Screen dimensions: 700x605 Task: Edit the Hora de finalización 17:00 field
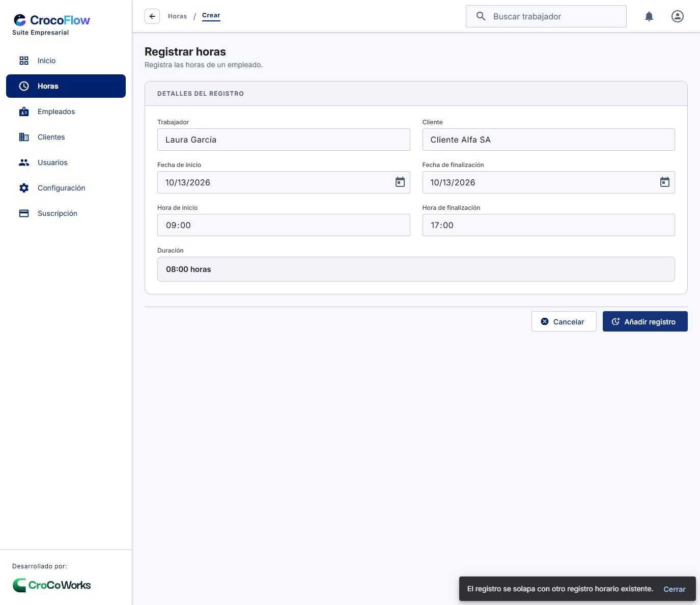pyautogui.click(x=548, y=225)
